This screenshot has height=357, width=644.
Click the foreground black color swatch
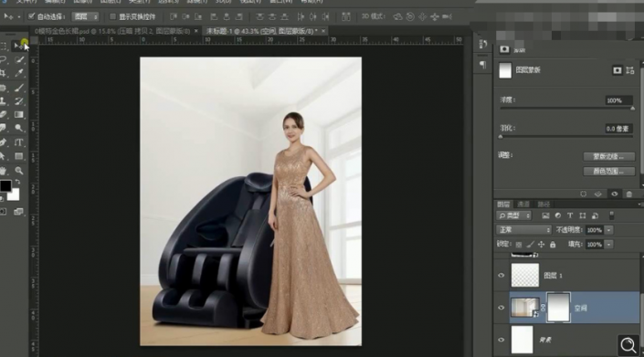tap(5, 186)
